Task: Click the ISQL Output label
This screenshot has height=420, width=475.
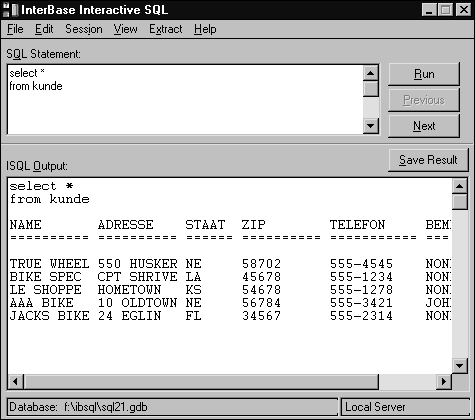Action: tap(37, 166)
